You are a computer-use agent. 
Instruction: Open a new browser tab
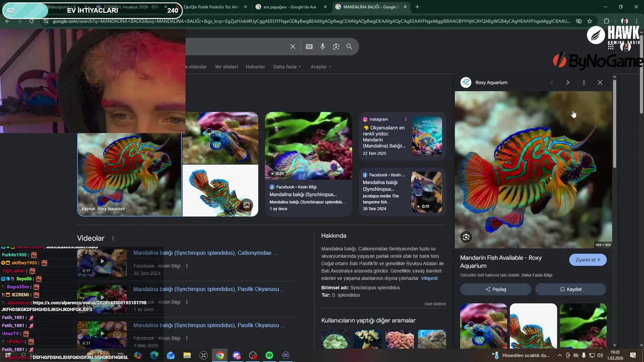point(417,7)
